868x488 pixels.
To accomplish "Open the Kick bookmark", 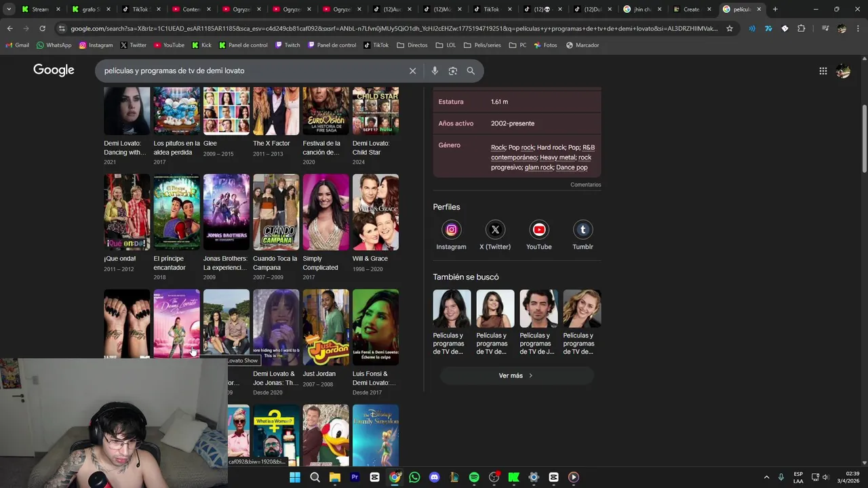I will point(201,45).
